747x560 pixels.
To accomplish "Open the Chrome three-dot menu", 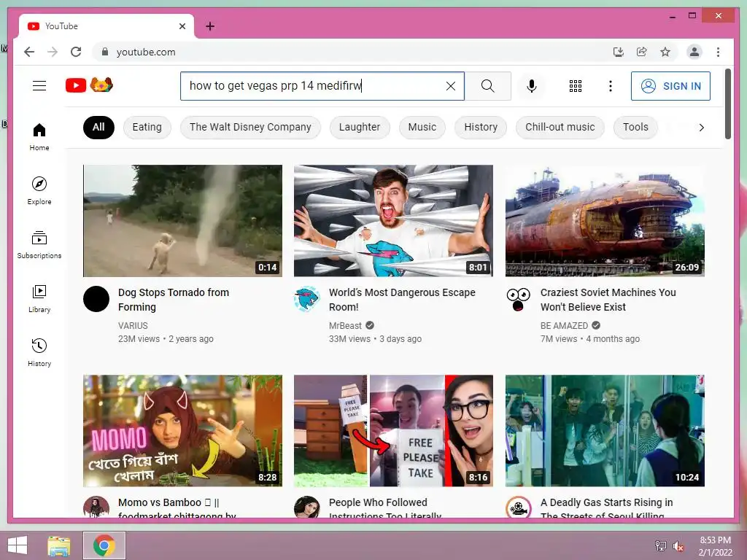I will pyautogui.click(x=718, y=52).
